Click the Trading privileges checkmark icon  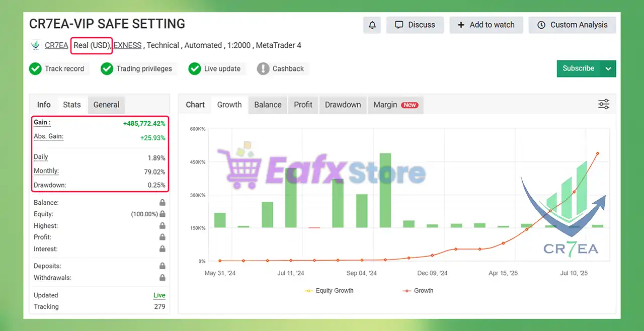(x=107, y=68)
